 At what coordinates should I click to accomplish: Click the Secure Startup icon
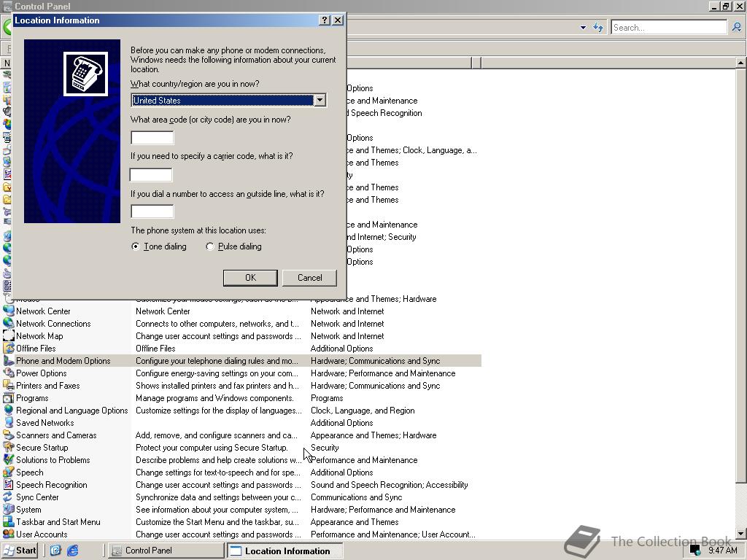pos(8,447)
